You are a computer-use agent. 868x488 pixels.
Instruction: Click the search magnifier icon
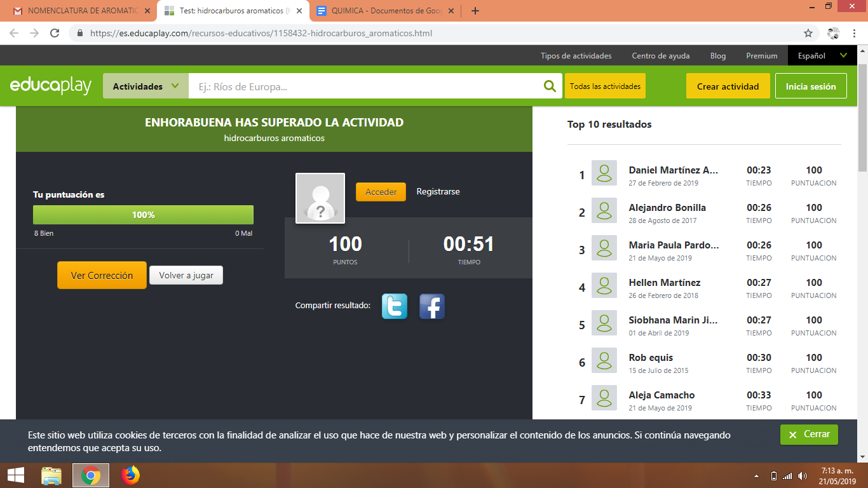(550, 86)
